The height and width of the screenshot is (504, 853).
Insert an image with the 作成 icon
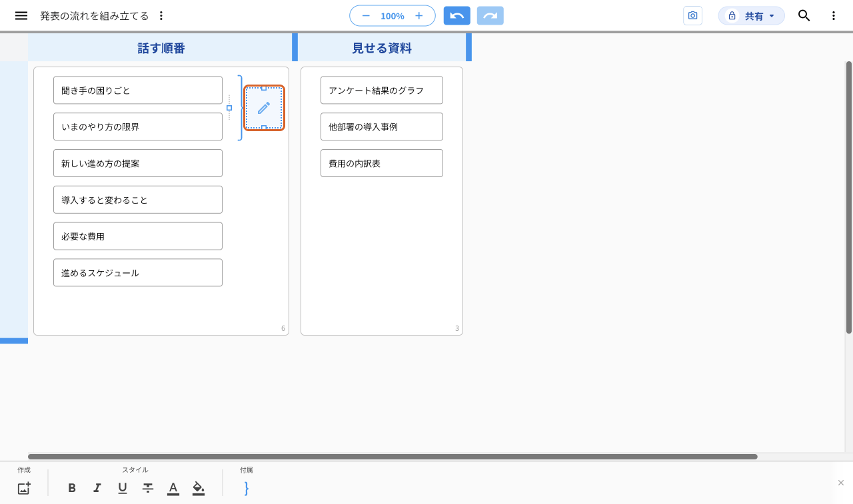pyautogui.click(x=24, y=489)
